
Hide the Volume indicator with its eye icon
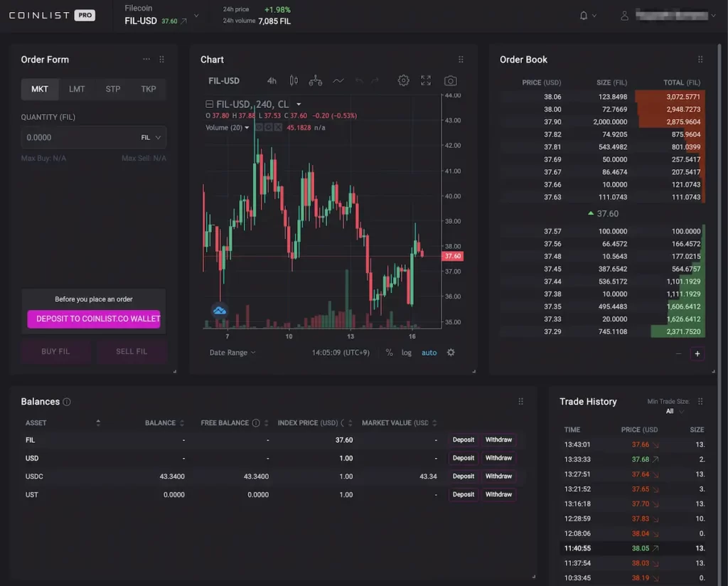point(259,127)
